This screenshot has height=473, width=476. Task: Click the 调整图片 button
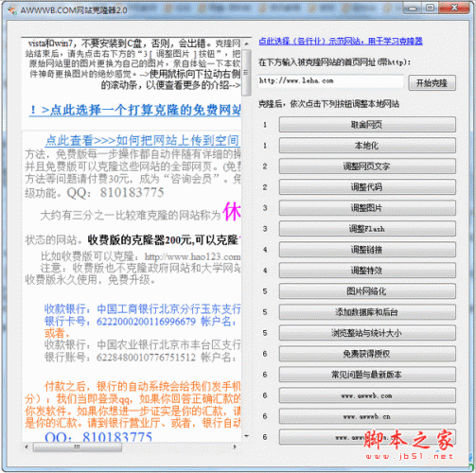367,208
